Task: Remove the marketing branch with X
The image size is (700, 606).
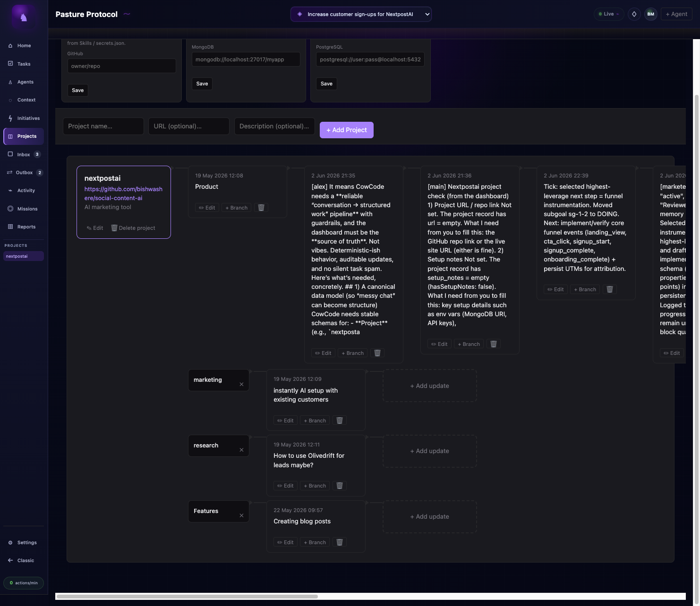Action: tap(241, 384)
